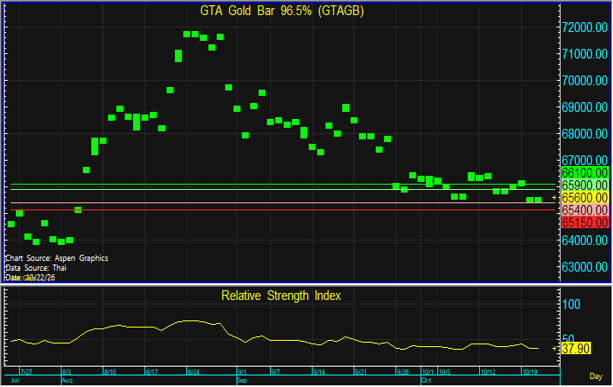Image resolution: width=613 pixels, height=387 pixels.
Task: Select the 10/12 date axis label
Action: [488, 372]
